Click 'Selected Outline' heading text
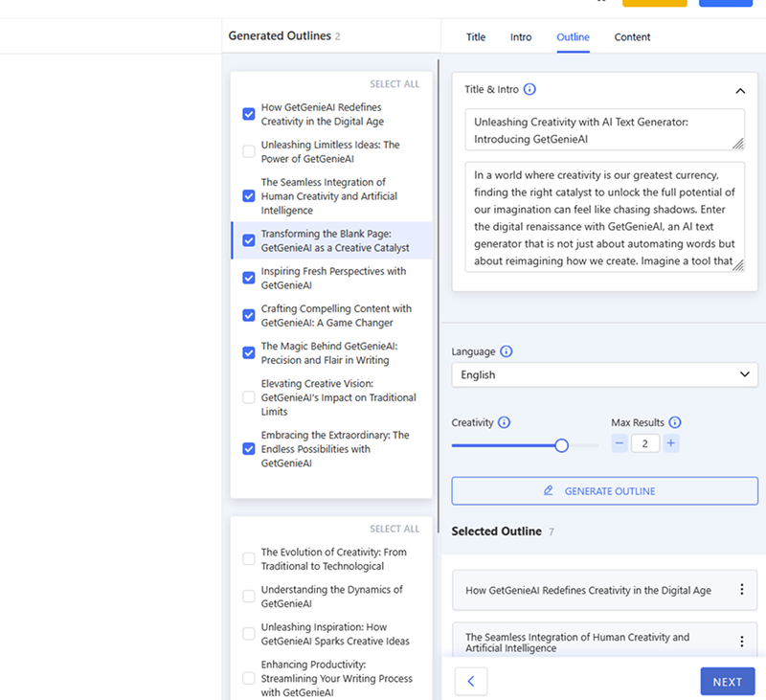Screen dimensions: 766x700 (x=496, y=531)
